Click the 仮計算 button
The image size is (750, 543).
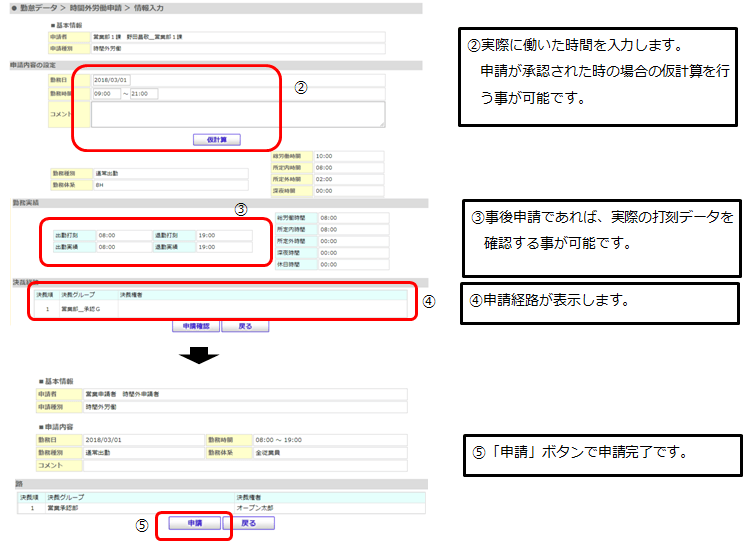coord(217,140)
